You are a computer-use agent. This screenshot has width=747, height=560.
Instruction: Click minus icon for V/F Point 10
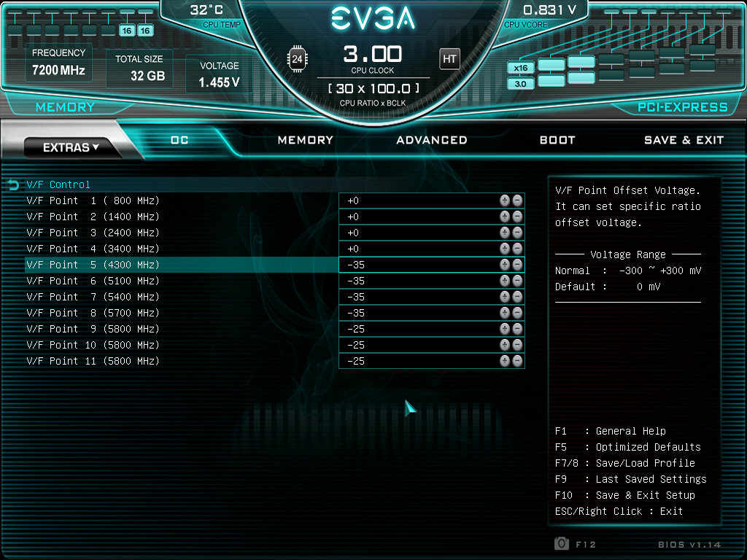pyautogui.click(x=517, y=345)
